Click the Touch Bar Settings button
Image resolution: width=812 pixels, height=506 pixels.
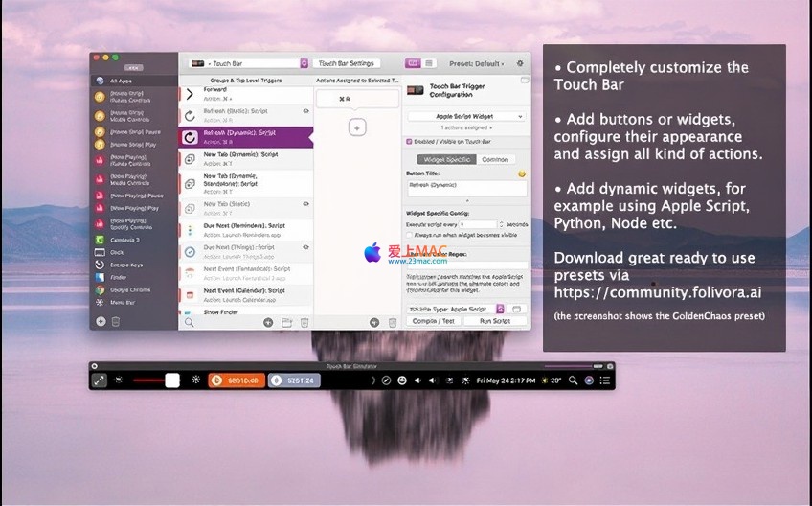(x=347, y=63)
